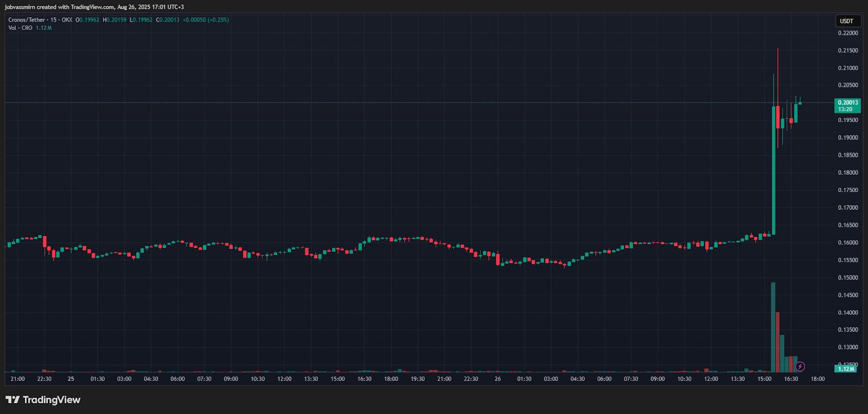Click the open value O0.19962
868x414 pixels.
point(87,20)
